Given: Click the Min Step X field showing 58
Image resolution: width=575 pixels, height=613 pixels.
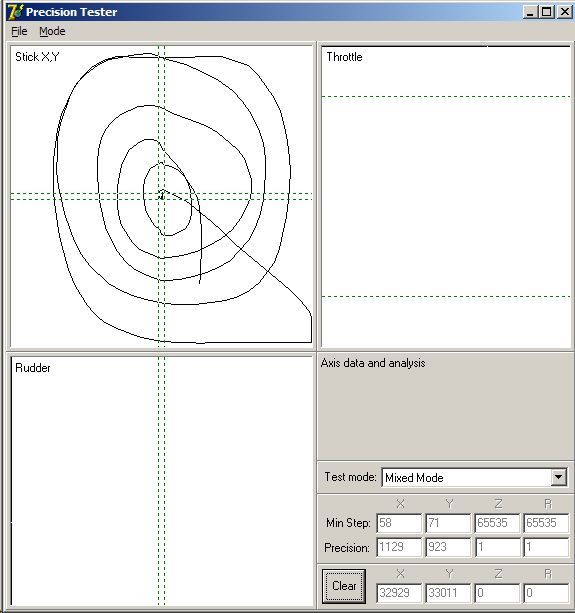Looking at the screenshot, I should click(x=399, y=523).
